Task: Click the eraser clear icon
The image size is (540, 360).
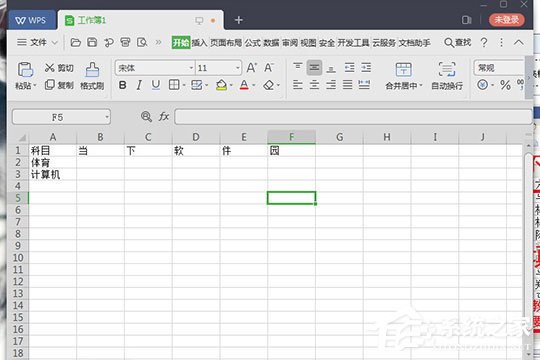Action: pyautogui.click(x=268, y=85)
